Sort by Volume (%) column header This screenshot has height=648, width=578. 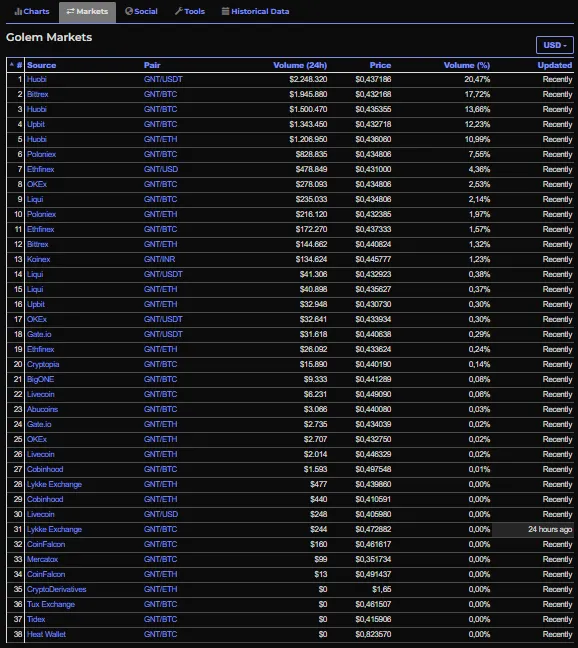coord(467,65)
